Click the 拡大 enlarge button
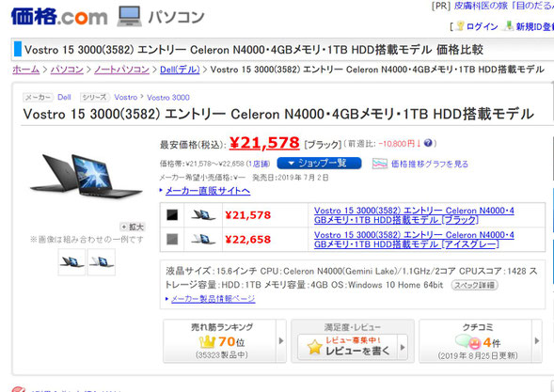 [x=133, y=227]
